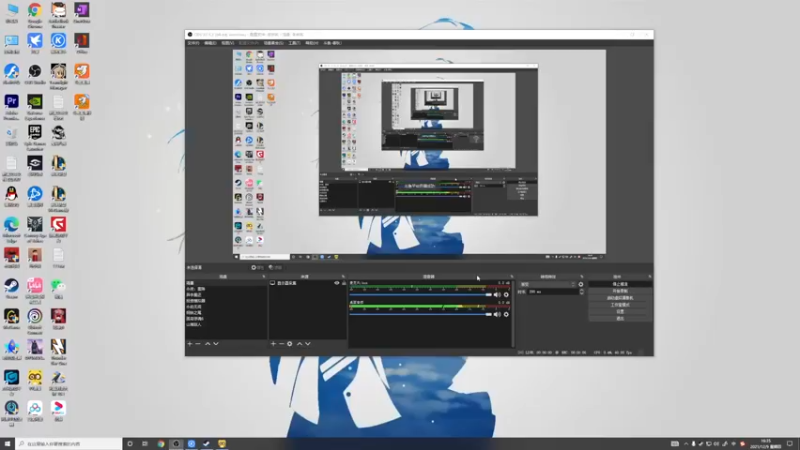Screen dimensions: 800x450
Task: Click the third button in the controls panel
Action: point(620,298)
